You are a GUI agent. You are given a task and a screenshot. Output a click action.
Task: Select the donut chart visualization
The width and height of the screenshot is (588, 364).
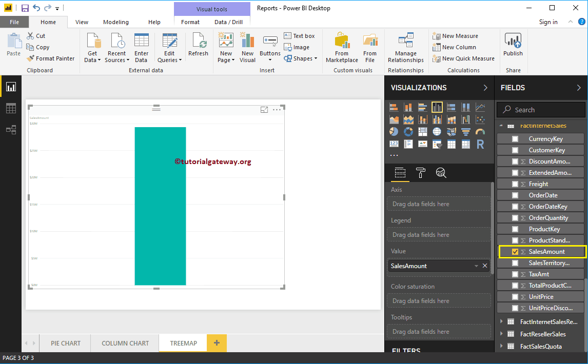click(408, 132)
